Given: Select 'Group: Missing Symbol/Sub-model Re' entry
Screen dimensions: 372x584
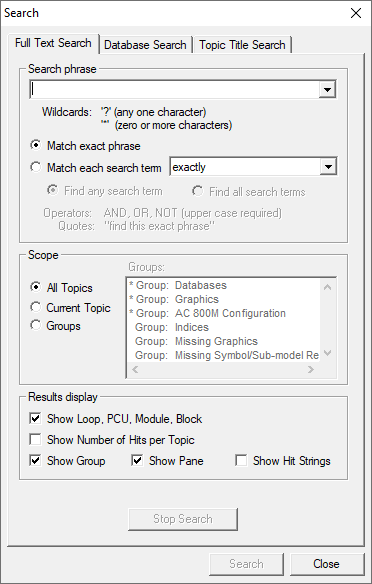Looking at the screenshot, I should coord(223,355).
